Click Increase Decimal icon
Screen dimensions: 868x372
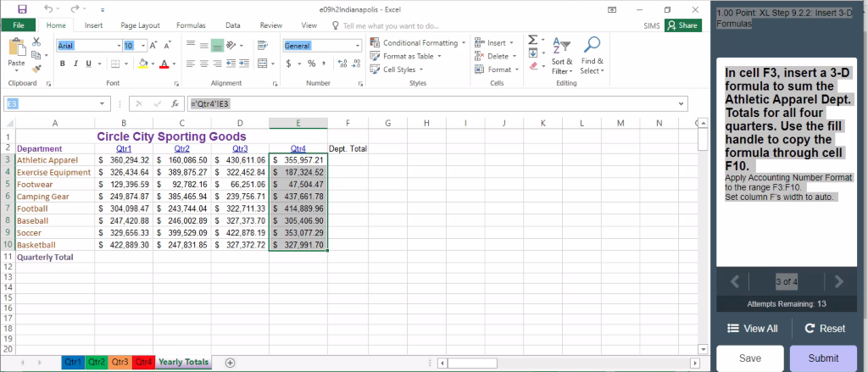(342, 64)
